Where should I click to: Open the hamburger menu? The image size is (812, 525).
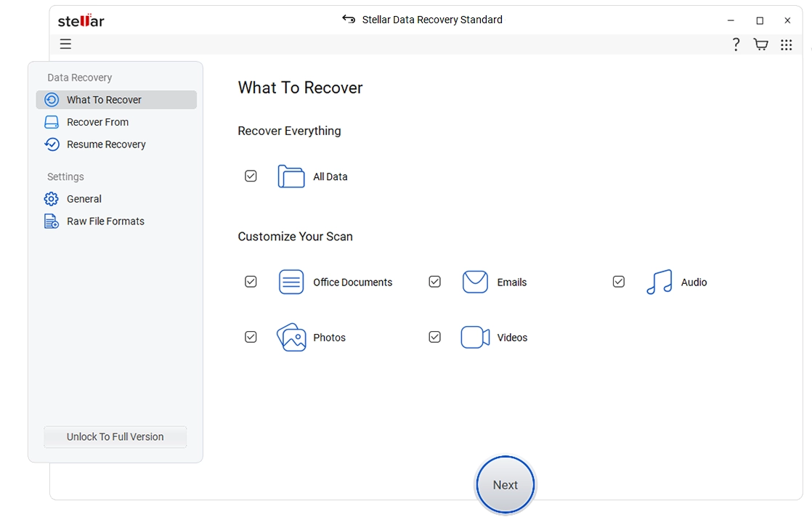[x=65, y=44]
